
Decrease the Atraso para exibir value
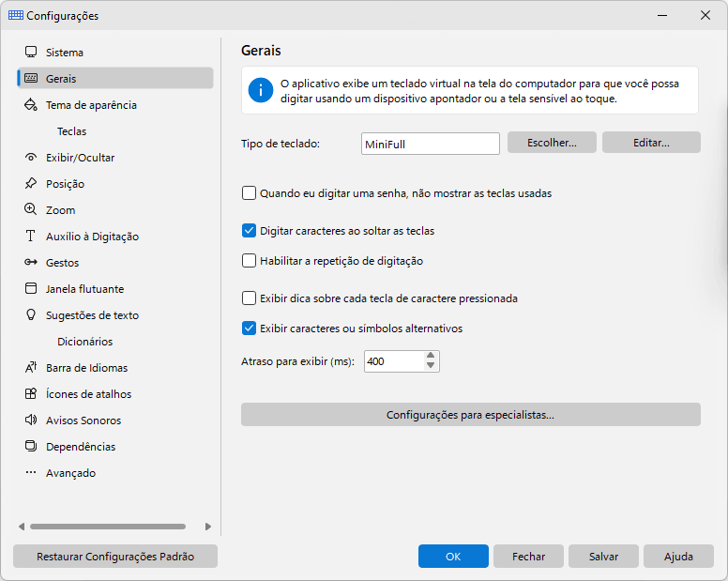(431, 366)
